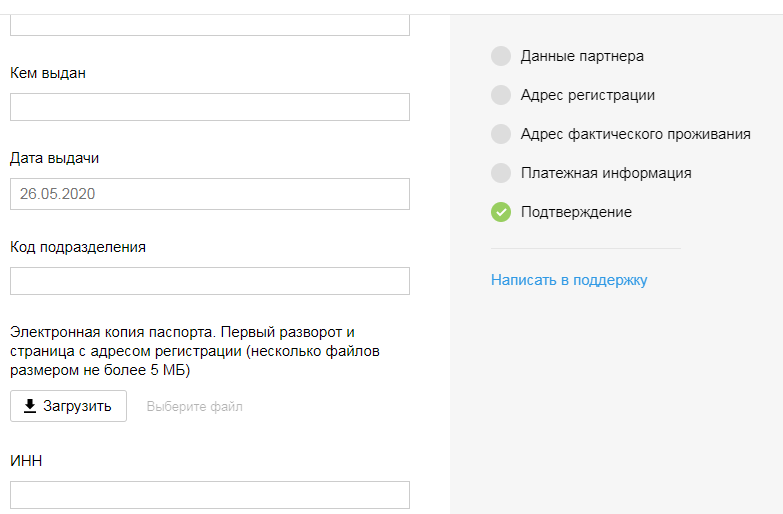The width and height of the screenshot is (783, 514).
Task: Jump to the Подтверждение step
Action: tap(576, 212)
